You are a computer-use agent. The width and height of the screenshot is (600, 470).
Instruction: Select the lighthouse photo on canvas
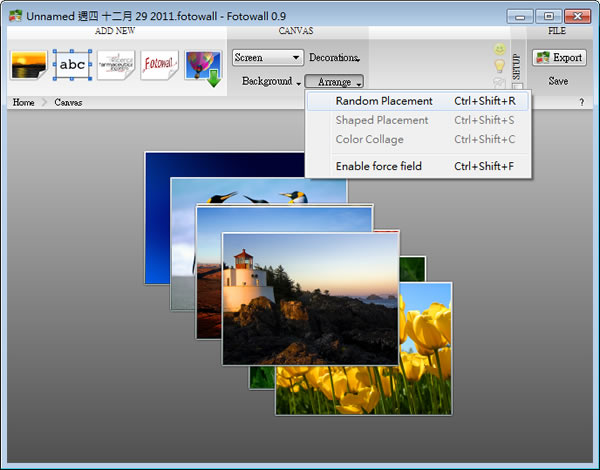point(311,299)
